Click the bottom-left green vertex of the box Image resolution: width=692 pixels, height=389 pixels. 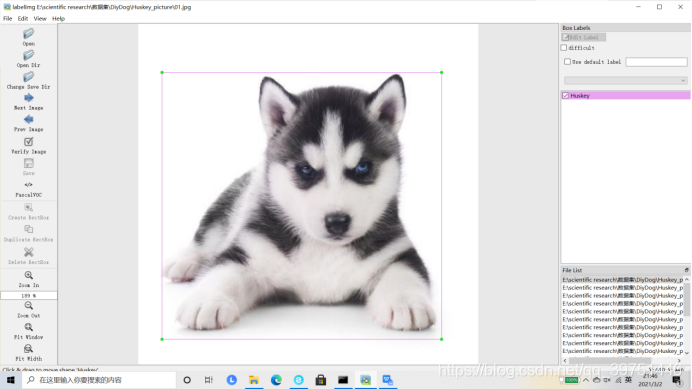click(162, 339)
